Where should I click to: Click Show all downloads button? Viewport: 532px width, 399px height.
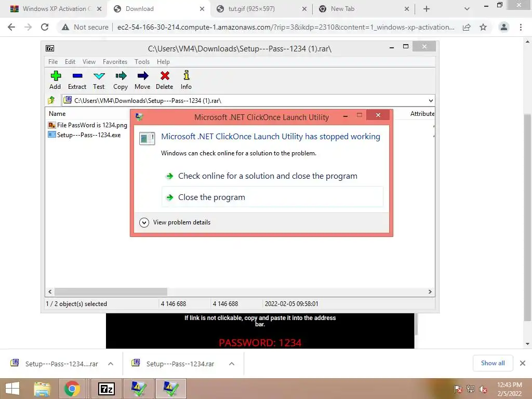[x=493, y=363]
